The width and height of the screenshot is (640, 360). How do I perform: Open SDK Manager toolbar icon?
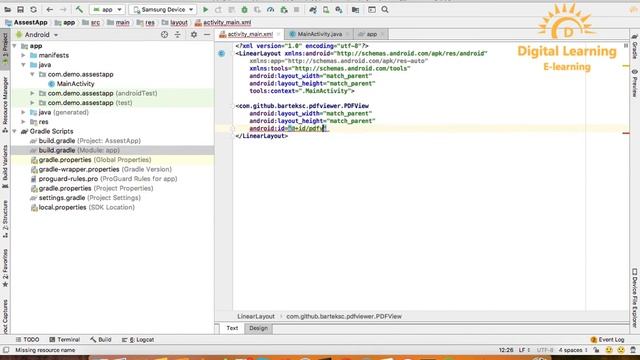[339, 9]
